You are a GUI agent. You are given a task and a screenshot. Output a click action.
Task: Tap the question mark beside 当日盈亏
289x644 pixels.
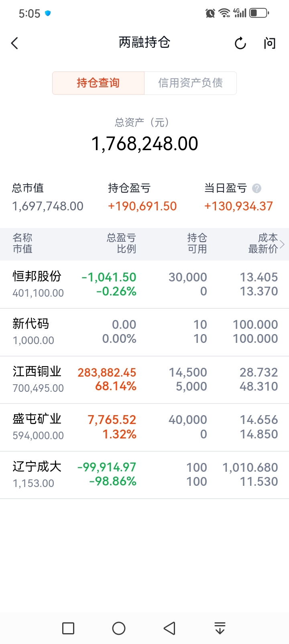click(256, 188)
